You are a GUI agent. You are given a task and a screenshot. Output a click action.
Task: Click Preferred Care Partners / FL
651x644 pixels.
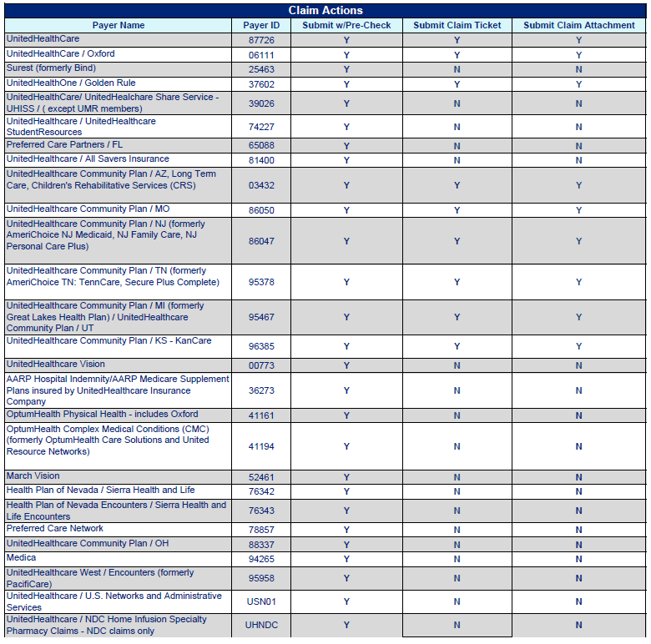(x=64, y=144)
